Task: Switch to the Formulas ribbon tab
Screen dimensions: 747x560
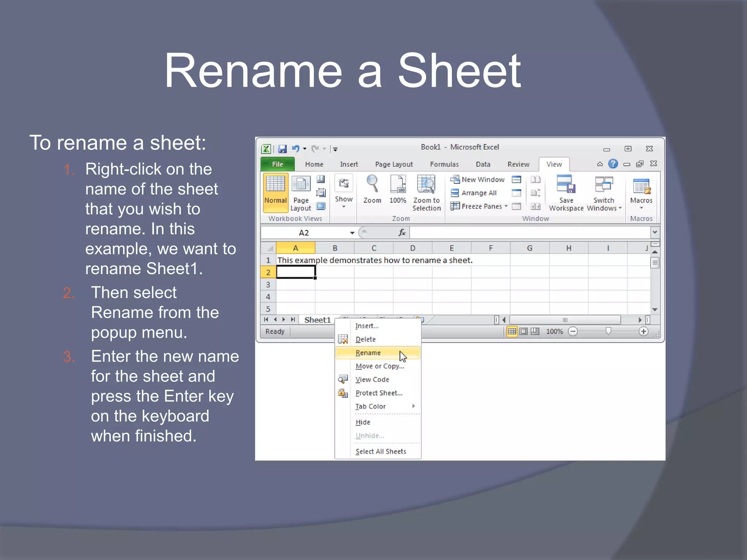Action: tap(444, 164)
